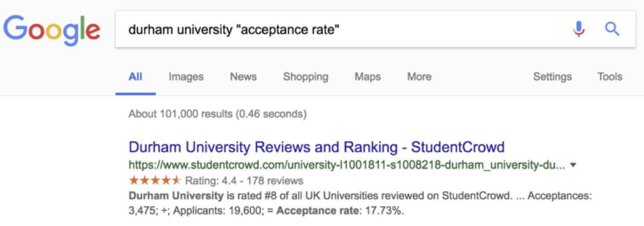This screenshot has width=644, height=226.
Task: Open the Shopping results tab
Action: point(306,77)
